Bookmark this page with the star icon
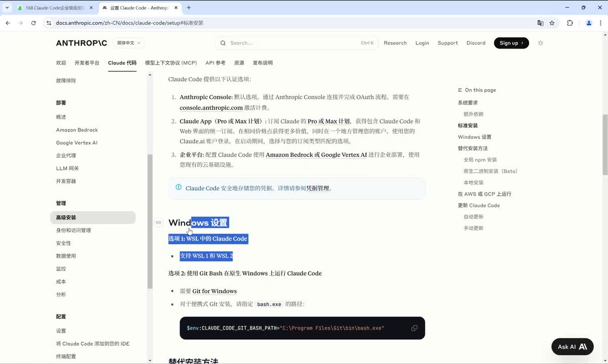Viewport: 608px width, 364px height. coord(552,23)
